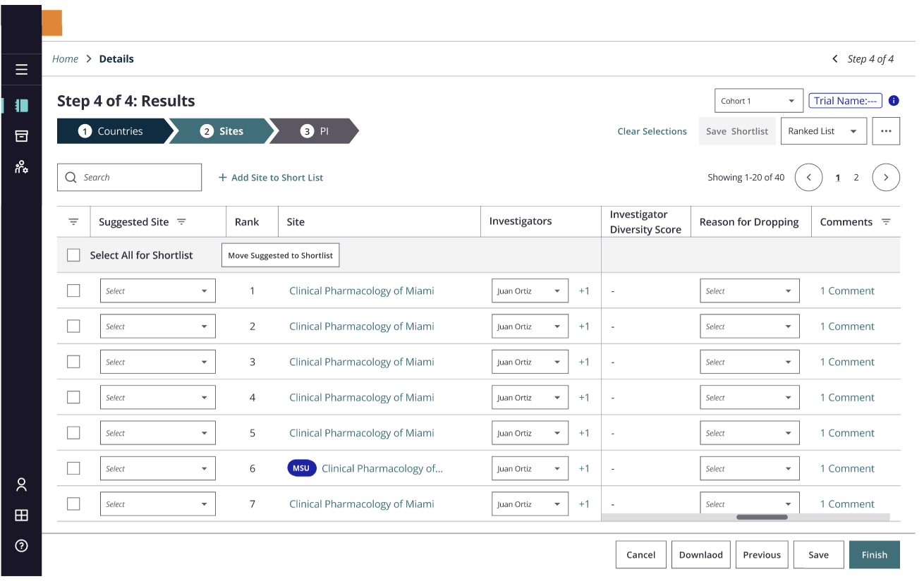Open Suggested Site select for rank 3
This screenshot has height=581, width=924.
[157, 362]
